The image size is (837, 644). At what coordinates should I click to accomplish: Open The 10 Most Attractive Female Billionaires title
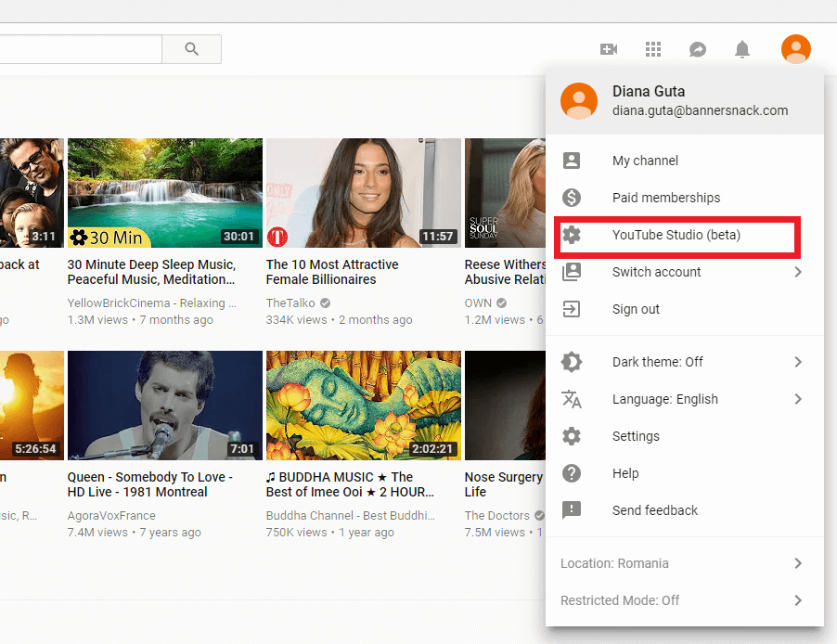click(332, 272)
